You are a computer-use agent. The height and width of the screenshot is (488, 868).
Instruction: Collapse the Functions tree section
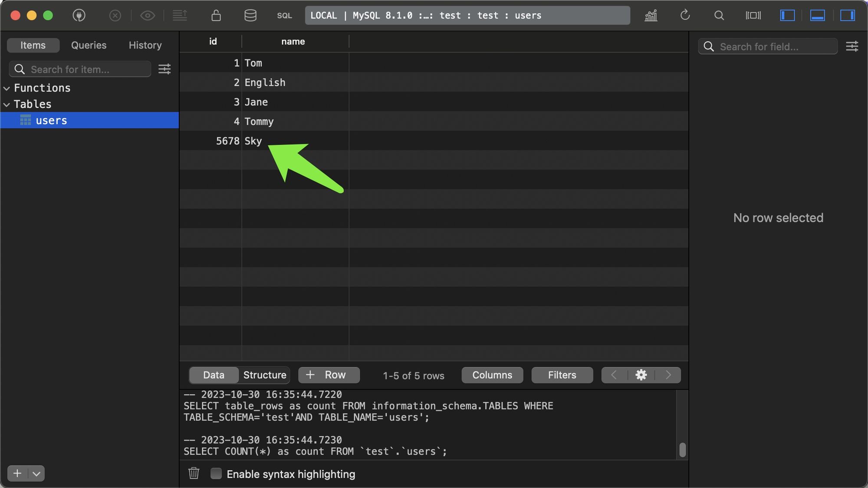pyautogui.click(x=7, y=88)
